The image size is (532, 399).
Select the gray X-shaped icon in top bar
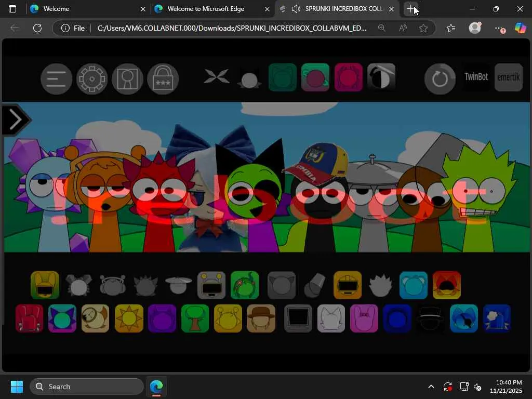click(217, 76)
